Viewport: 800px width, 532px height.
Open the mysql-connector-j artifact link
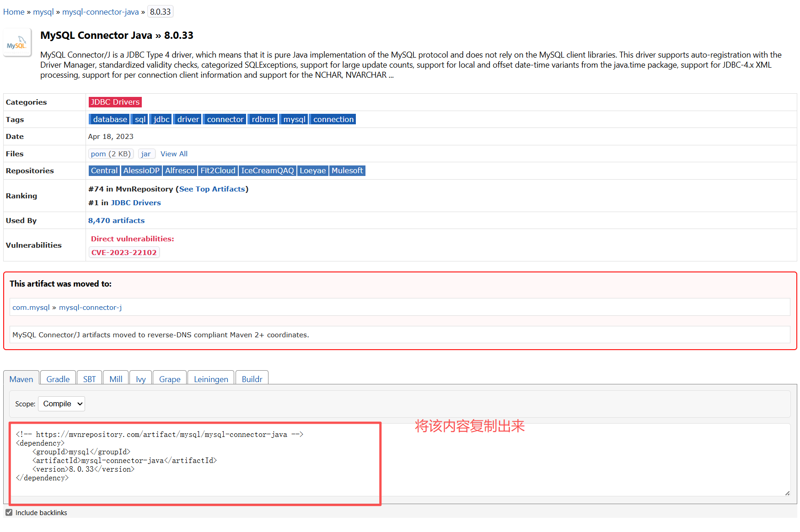90,308
